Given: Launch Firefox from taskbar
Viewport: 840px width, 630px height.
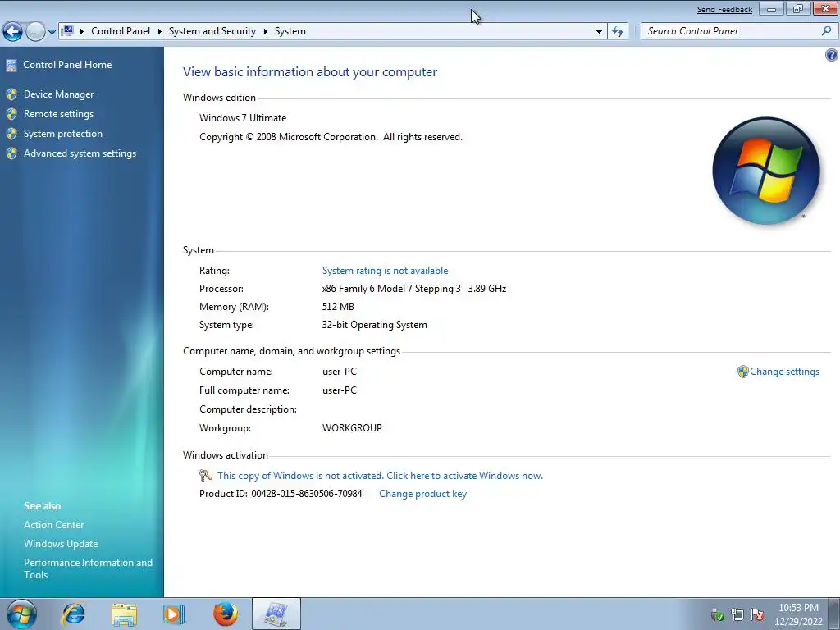Looking at the screenshot, I should 225,614.
